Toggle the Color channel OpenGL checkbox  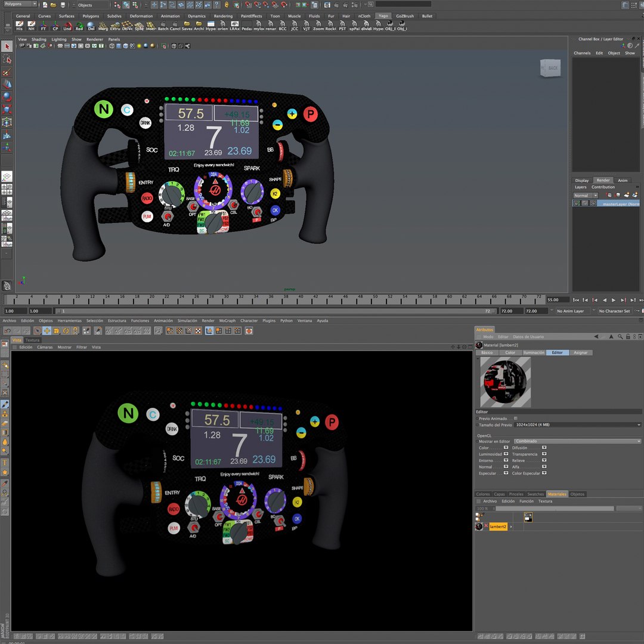click(x=506, y=448)
